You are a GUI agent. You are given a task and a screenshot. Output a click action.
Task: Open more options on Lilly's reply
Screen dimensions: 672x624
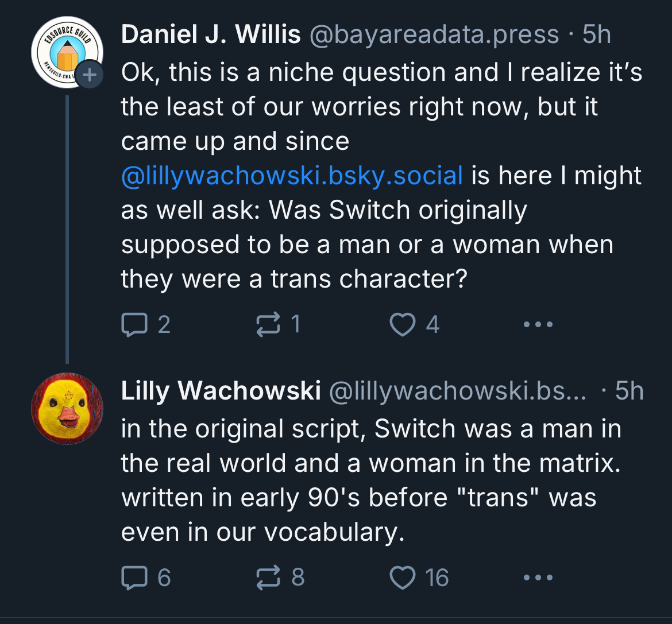[x=538, y=577]
